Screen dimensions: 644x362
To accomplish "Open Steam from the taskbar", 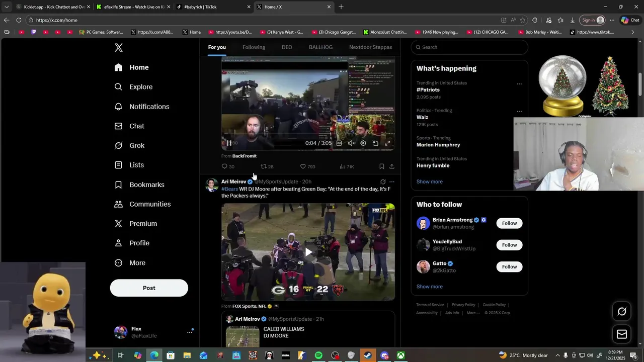I will click(368, 355).
